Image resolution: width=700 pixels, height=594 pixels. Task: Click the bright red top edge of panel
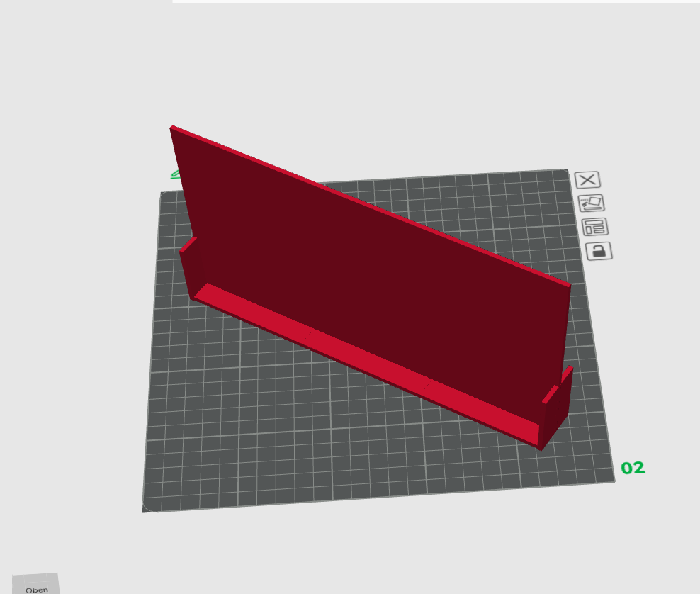(371, 206)
